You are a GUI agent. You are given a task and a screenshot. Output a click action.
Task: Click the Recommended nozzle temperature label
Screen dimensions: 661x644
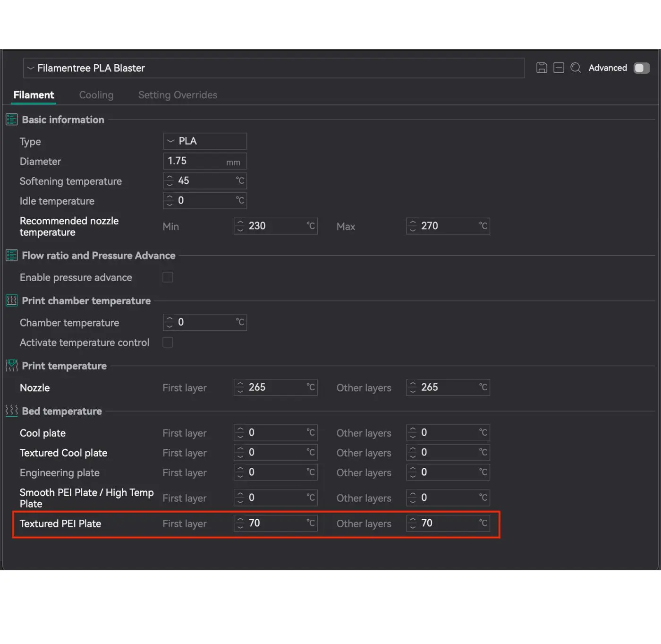click(x=69, y=227)
